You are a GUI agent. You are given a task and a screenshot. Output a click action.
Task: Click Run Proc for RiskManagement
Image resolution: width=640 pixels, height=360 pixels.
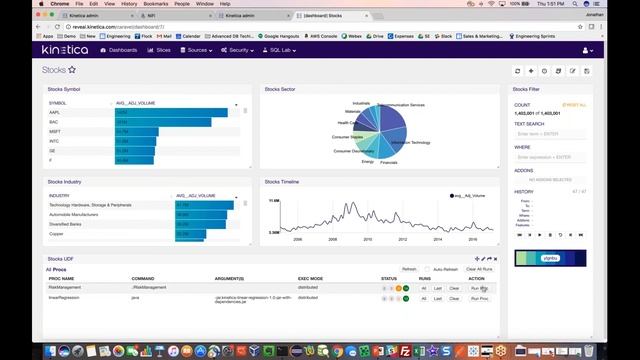tap(479, 288)
